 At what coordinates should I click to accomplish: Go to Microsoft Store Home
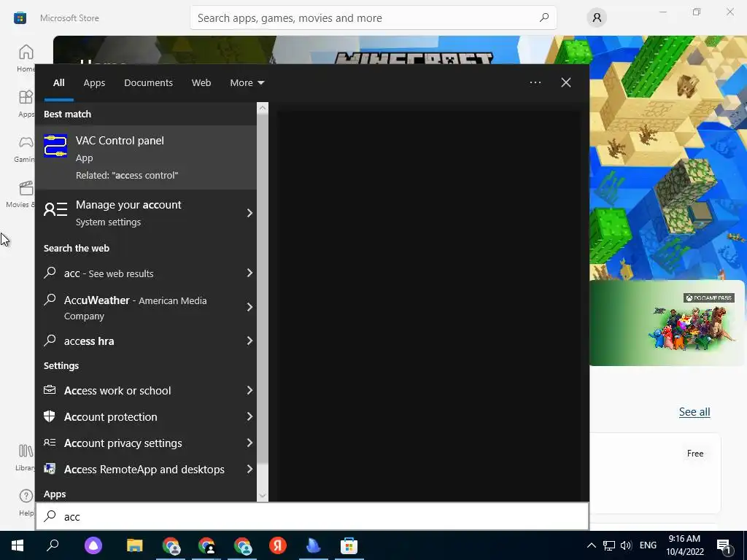[x=26, y=58]
